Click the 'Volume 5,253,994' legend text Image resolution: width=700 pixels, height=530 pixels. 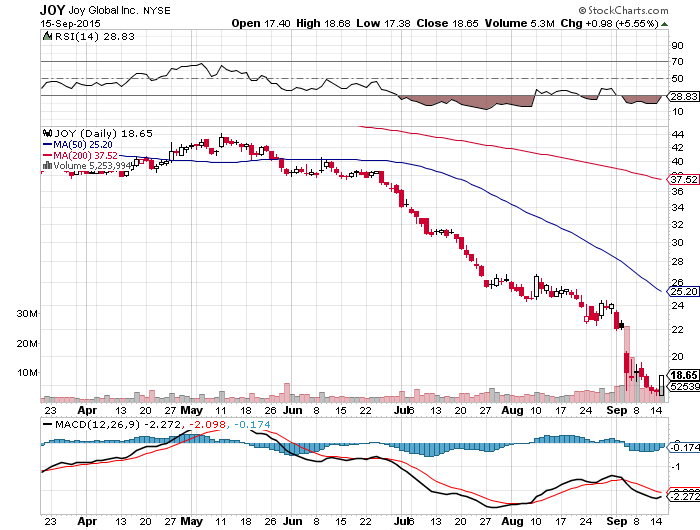click(x=93, y=166)
